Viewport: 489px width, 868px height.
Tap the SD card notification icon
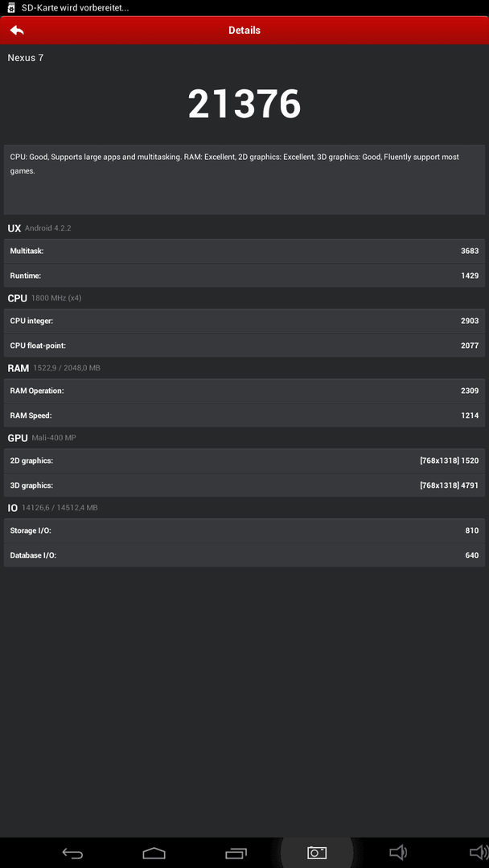click(10, 8)
